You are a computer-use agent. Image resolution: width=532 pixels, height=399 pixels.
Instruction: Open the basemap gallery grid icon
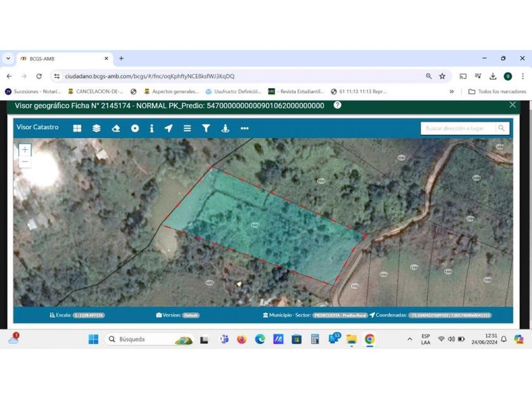77,128
